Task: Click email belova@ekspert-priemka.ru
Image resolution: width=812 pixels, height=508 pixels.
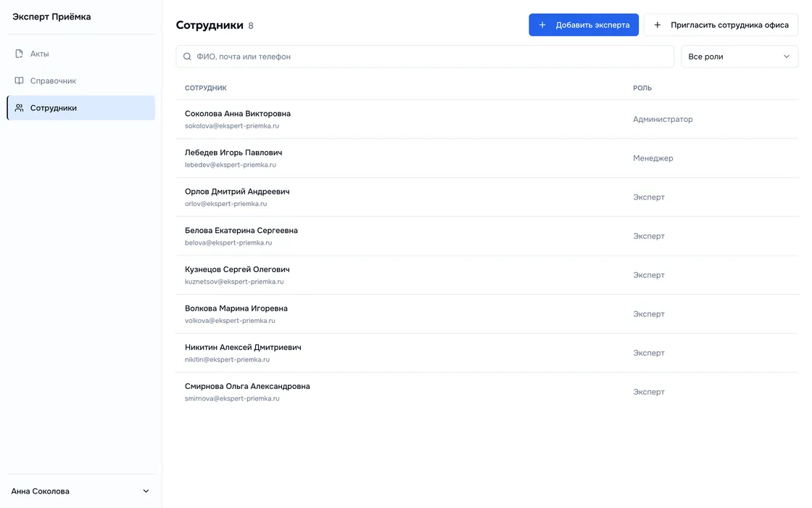Action: [x=228, y=242]
